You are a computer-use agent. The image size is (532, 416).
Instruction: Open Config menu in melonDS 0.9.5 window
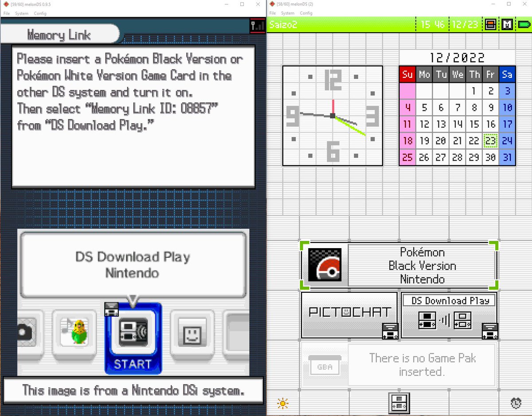pos(40,13)
